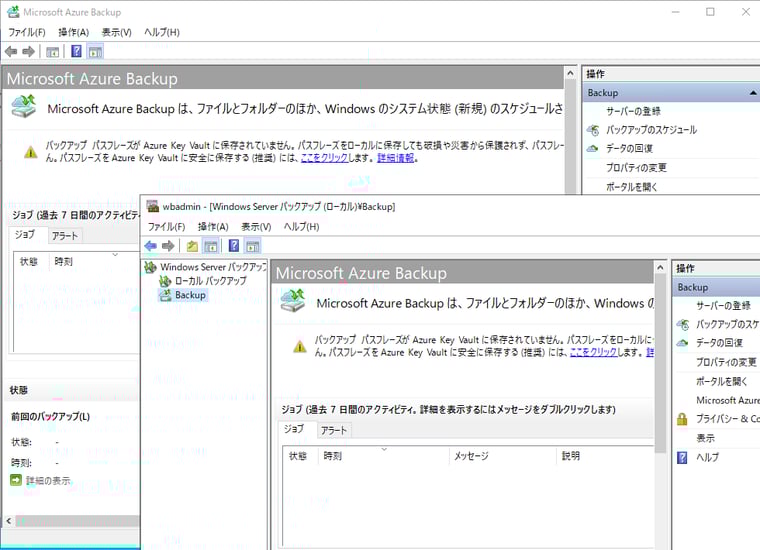Toggle the console tree icon in wbadmin toolbar
Screen dimensions: 760x550
point(211,246)
